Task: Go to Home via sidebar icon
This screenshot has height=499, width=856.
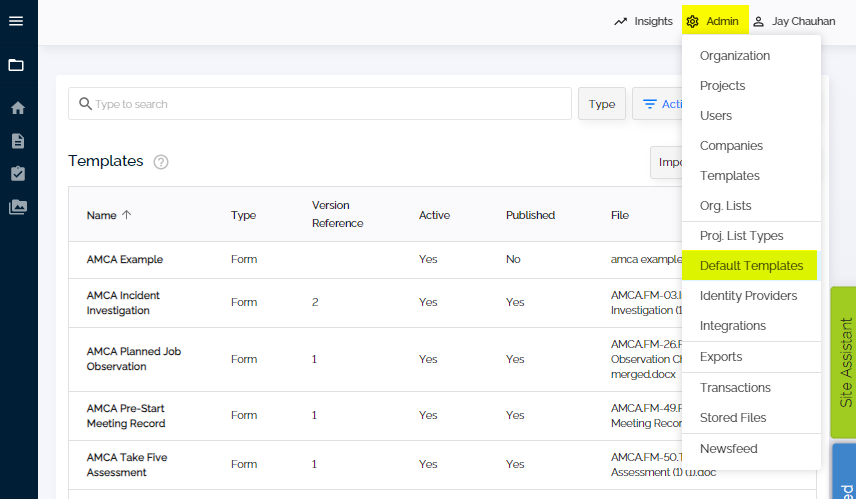Action: pyautogui.click(x=18, y=108)
